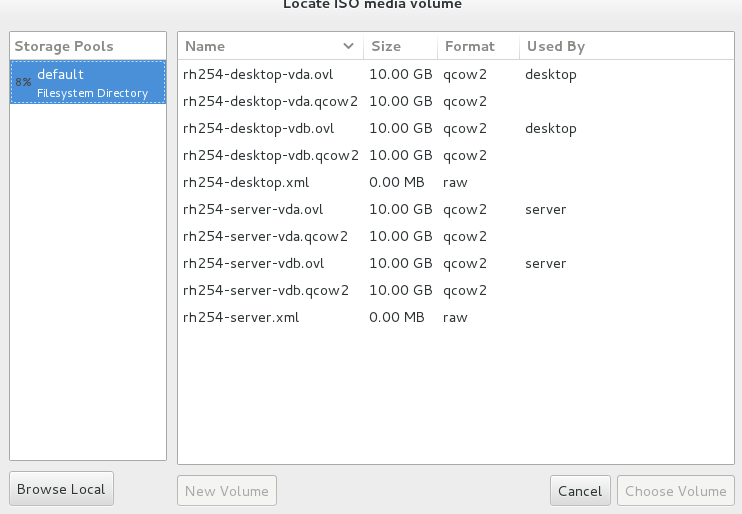Select the default storage pool
Screen dimensions: 742x514
tap(88, 82)
